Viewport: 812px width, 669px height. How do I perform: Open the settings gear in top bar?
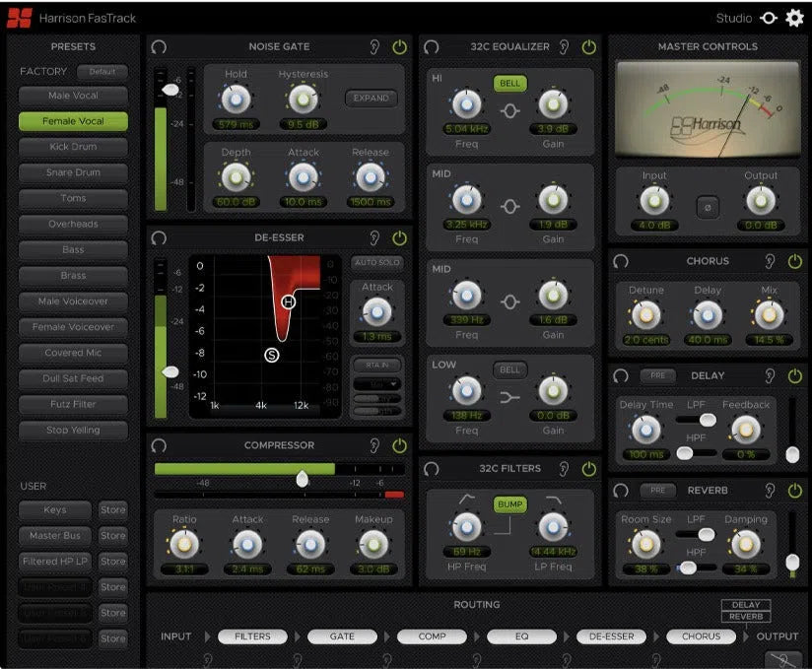794,18
